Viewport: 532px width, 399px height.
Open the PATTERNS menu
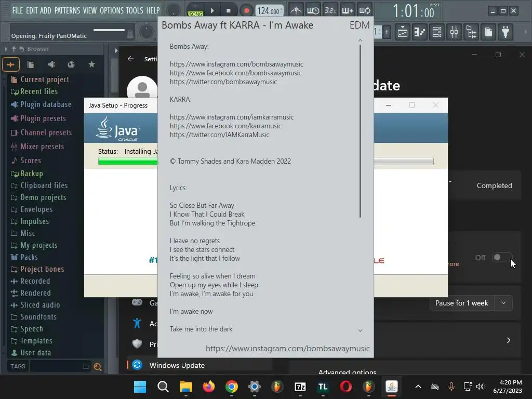click(67, 10)
